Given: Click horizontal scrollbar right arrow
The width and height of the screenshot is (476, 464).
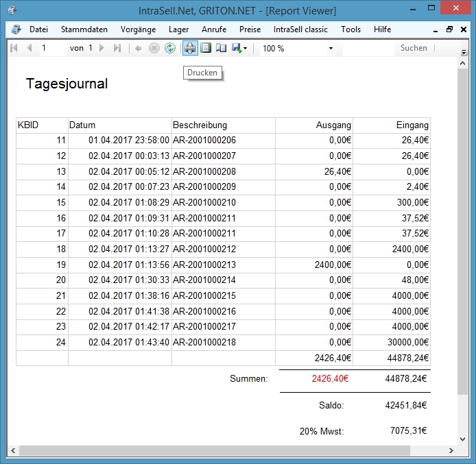Looking at the screenshot, I should coord(451,451).
